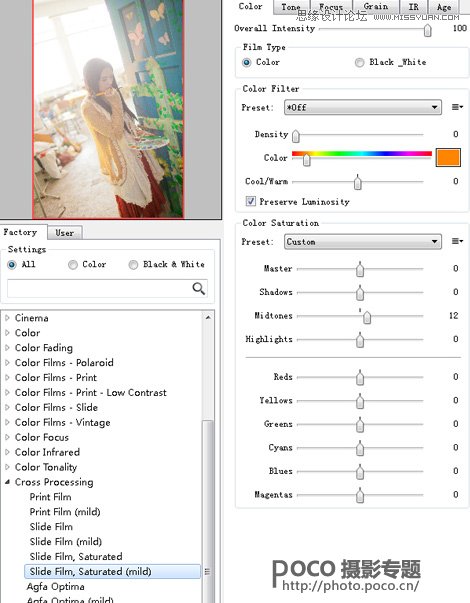Viewport: 470px width, 603px height.
Task: Toggle the Preserve Luminosity checkbox
Action: (250, 201)
